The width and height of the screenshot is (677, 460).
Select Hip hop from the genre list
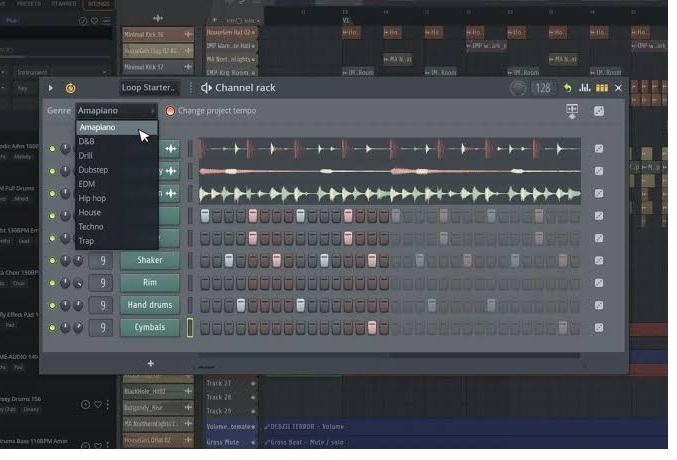(x=117, y=198)
